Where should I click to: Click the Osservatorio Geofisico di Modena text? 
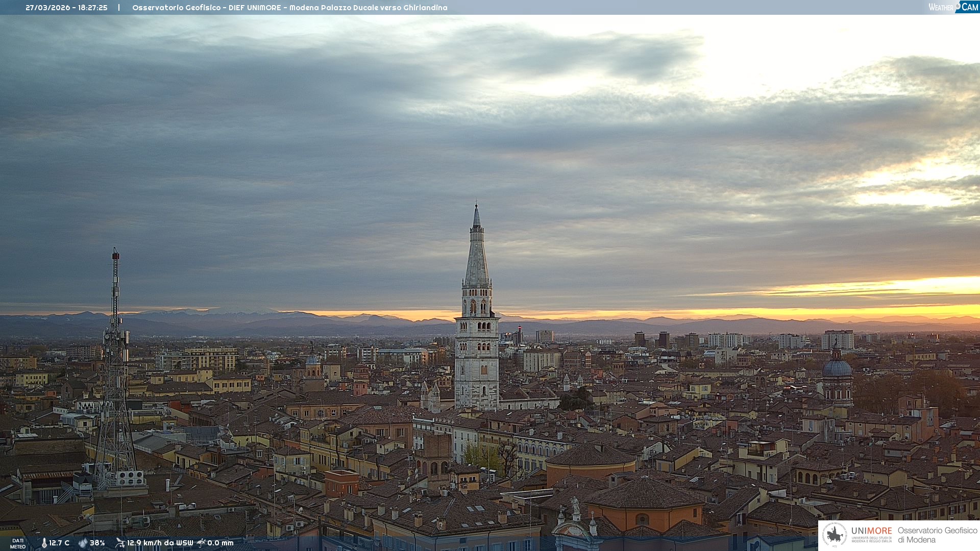(937, 535)
